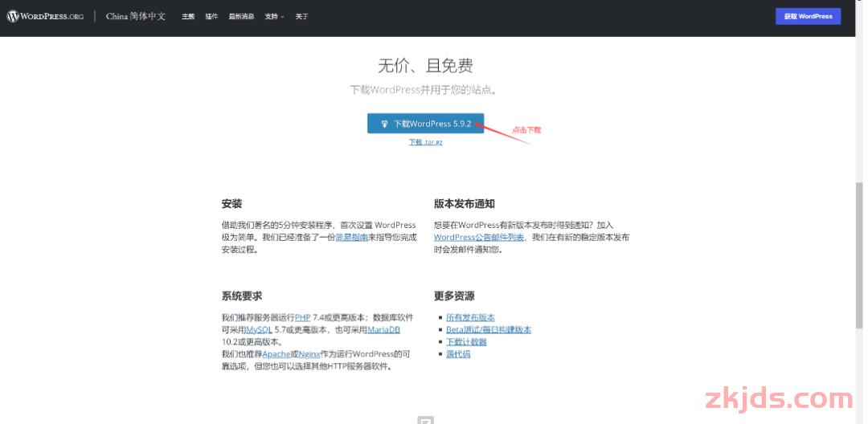
Task: Click the download icon in the blue button
Action: pyautogui.click(x=385, y=124)
